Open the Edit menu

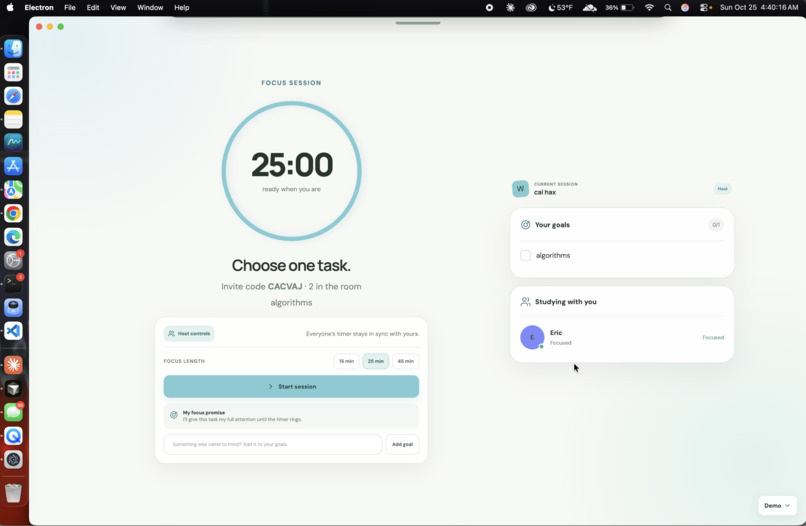tap(93, 8)
